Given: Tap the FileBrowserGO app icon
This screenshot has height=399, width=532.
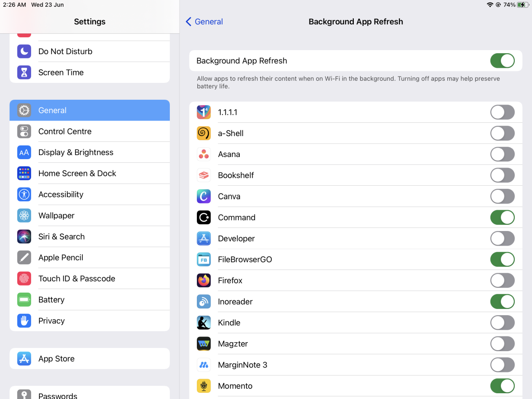Looking at the screenshot, I should [x=204, y=259].
